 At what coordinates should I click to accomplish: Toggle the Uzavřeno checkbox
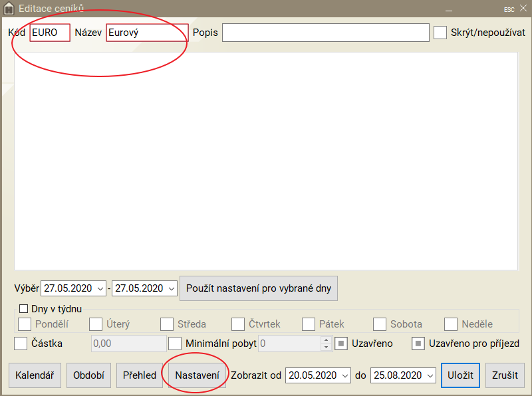pyautogui.click(x=340, y=344)
